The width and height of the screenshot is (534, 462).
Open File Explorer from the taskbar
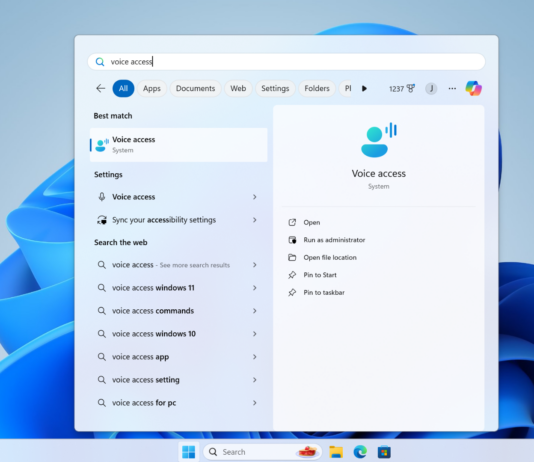click(x=336, y=452)
